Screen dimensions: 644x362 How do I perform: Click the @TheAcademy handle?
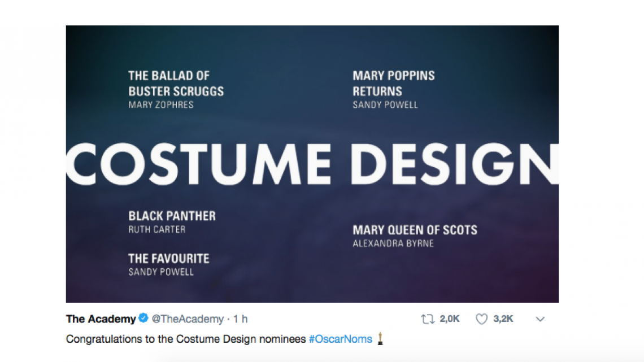[x=188, y=319]
